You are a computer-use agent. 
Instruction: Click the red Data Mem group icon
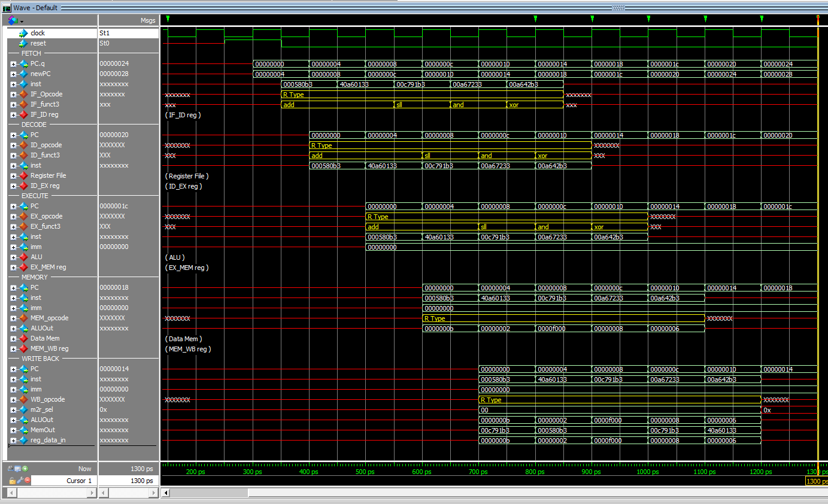coord(23,338)
